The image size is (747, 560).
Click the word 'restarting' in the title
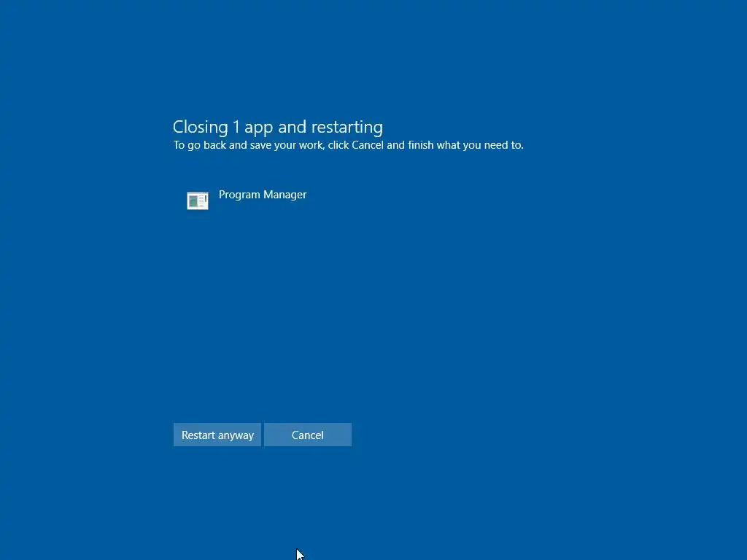347,127
